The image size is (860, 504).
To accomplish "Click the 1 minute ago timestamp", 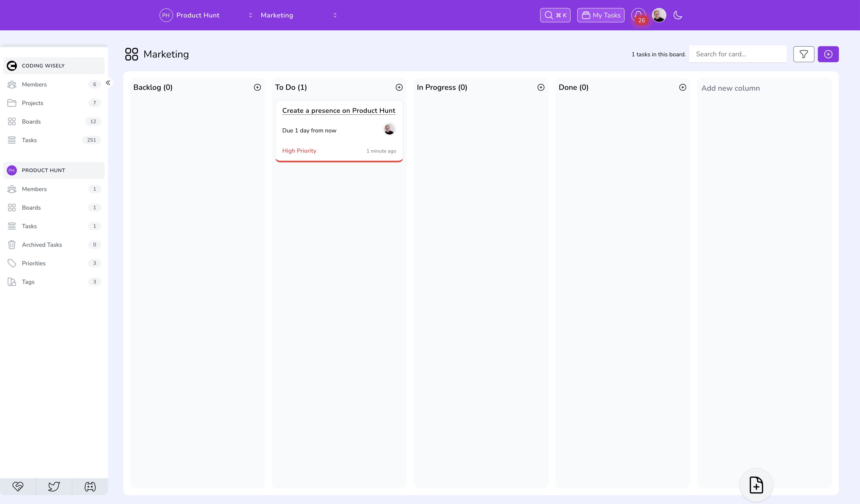I will [381, 151].
